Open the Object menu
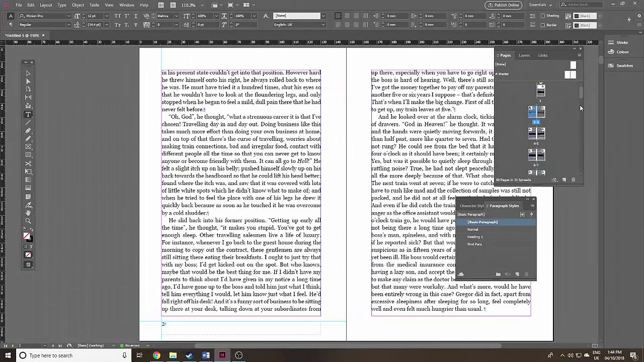Viewport: 644px width, 362px height. [78, 5]
